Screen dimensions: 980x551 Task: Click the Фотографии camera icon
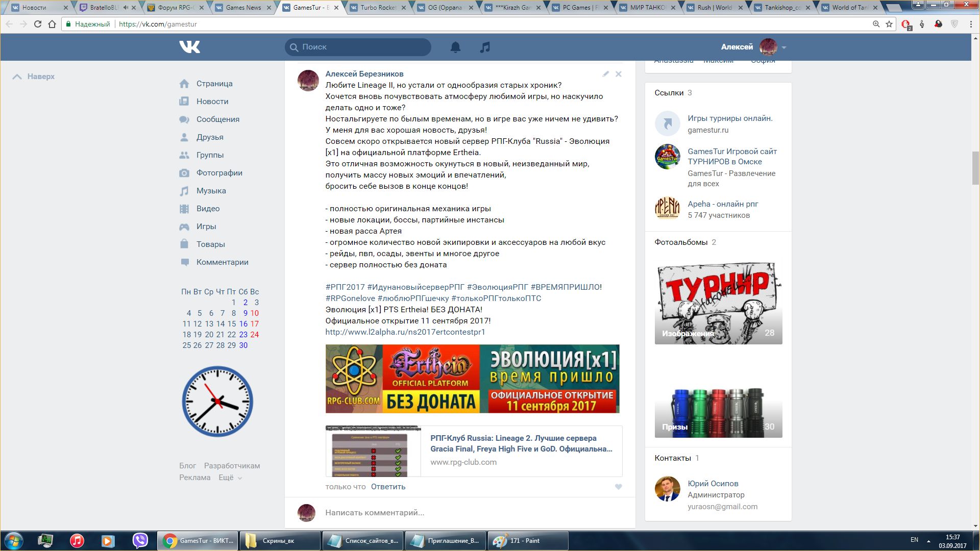pyautogui.click(x=184, y=173)
